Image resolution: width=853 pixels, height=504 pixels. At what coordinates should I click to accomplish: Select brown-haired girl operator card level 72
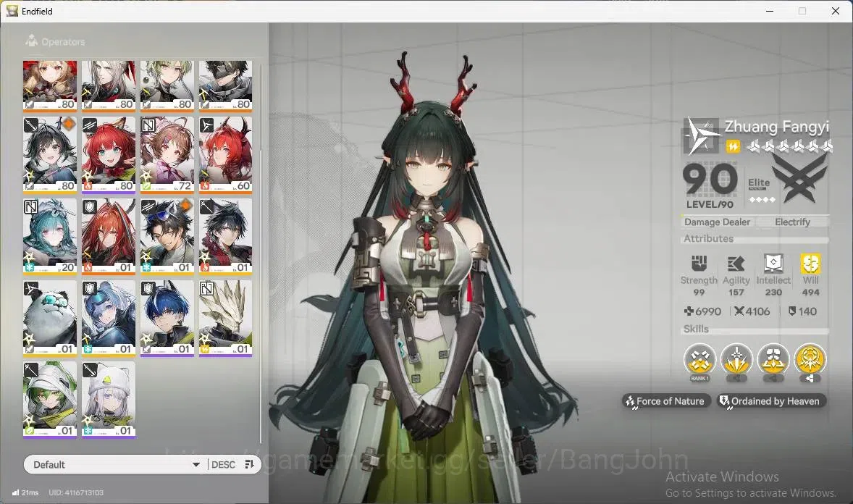(167, 154)
